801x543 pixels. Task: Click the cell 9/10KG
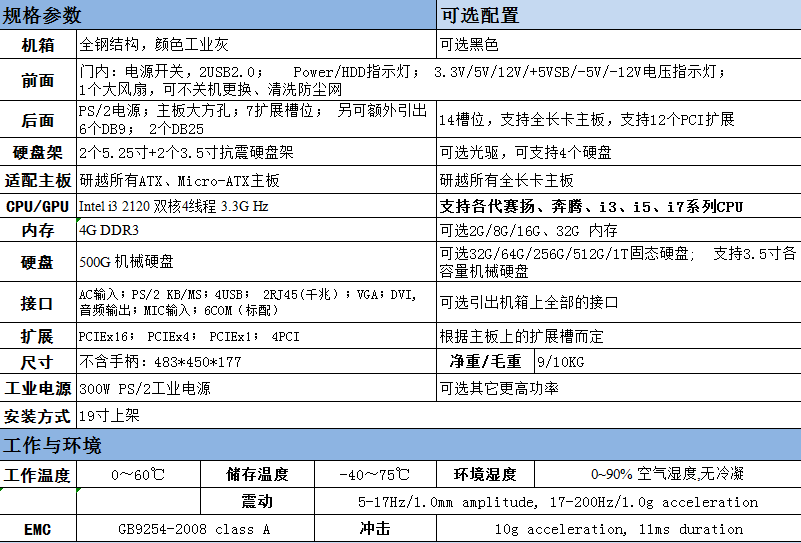(x=668, y=362)
